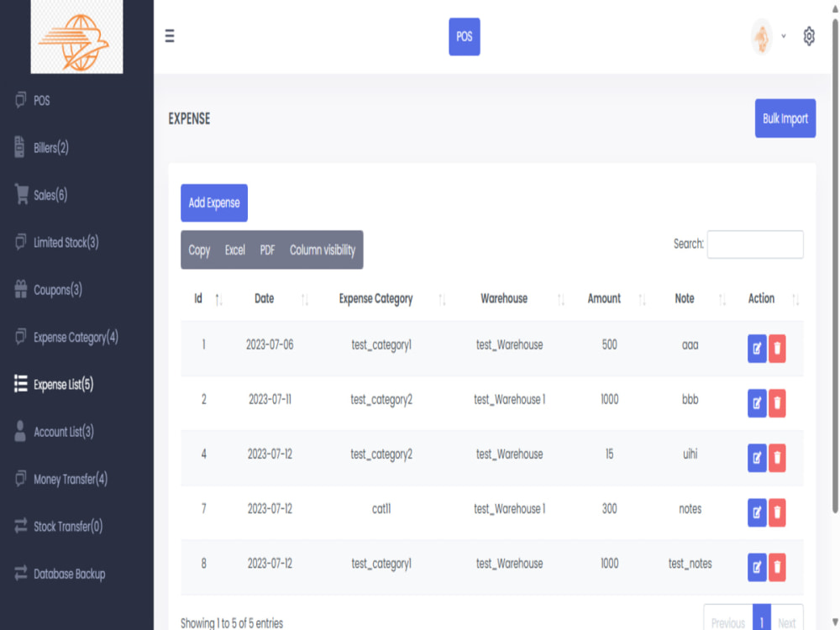Export the table as PDF
Image resolution: width=840 pixels, height=630 pixels.
click(x=267, y=250)
